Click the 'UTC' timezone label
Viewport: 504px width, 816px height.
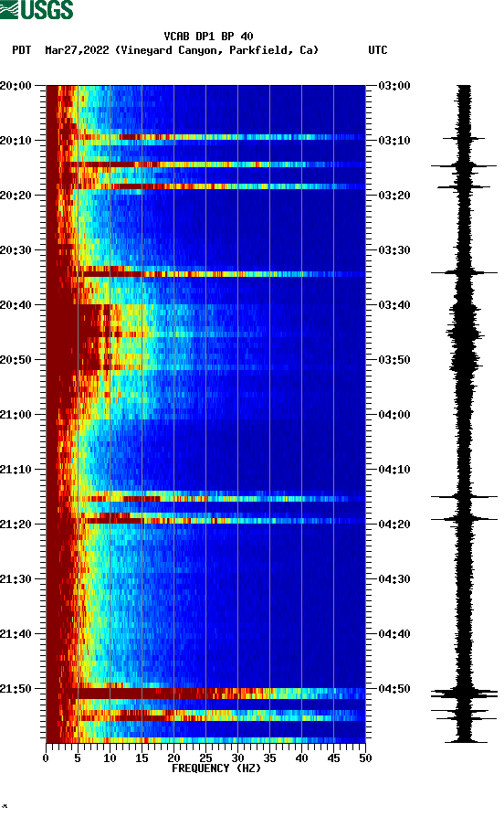coord(378,50)
